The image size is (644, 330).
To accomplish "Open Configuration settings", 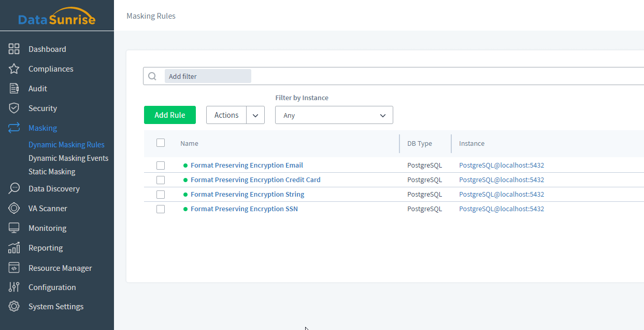I will [x=52, y=287].
